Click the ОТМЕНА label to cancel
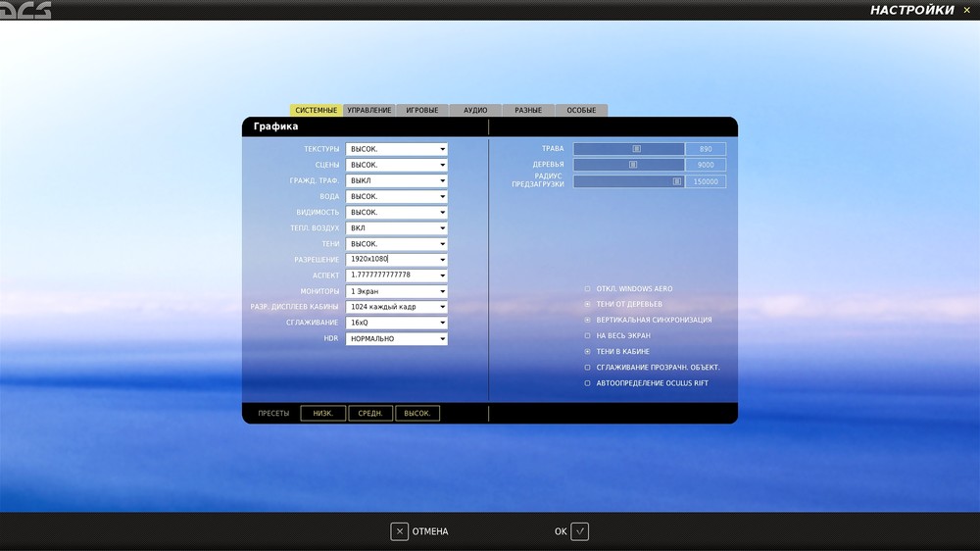The height and width of the screenshot is (551, 980). pyautogui.click(x=430, y=531)
